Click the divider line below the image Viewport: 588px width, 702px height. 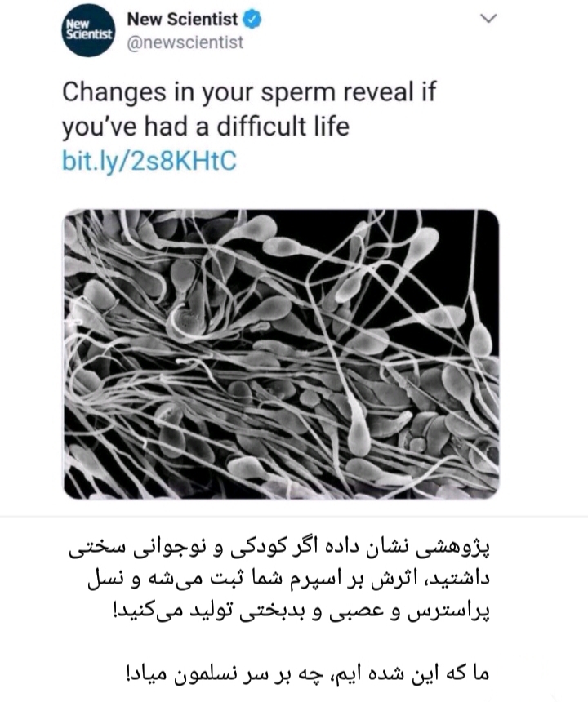tap(294, 516)
